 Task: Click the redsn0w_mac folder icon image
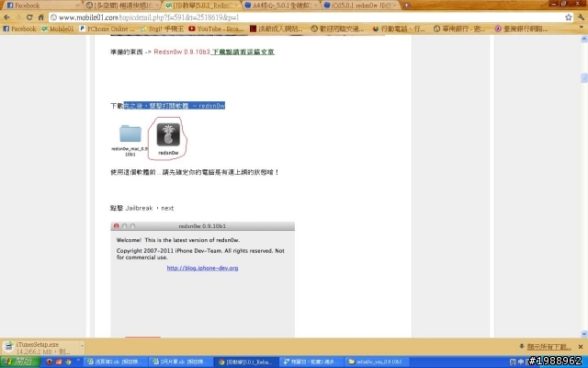click(130, 134)
